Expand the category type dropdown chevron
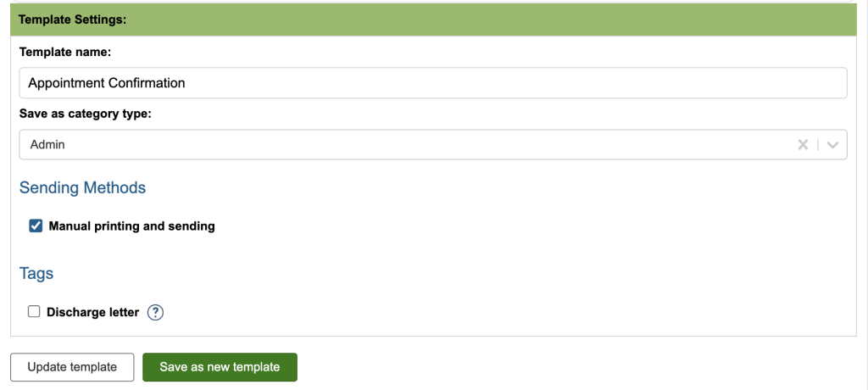Image resolution: width=868 pixels, height=390 pixels. click(x=833, y=145)
